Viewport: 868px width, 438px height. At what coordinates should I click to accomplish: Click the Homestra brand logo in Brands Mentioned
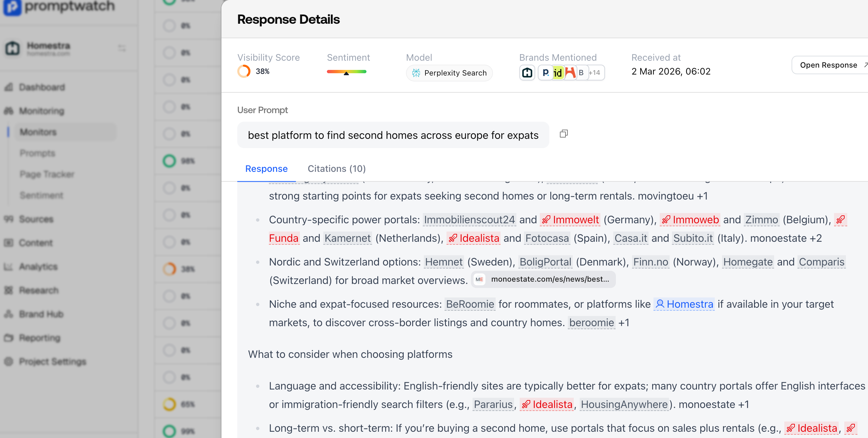[x=527, y=73]
